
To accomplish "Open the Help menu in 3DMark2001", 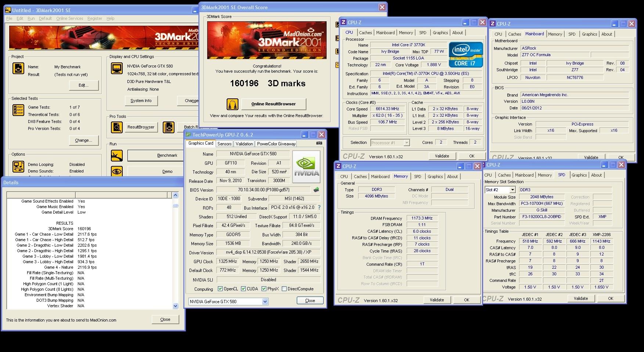I will coord(110,18).
